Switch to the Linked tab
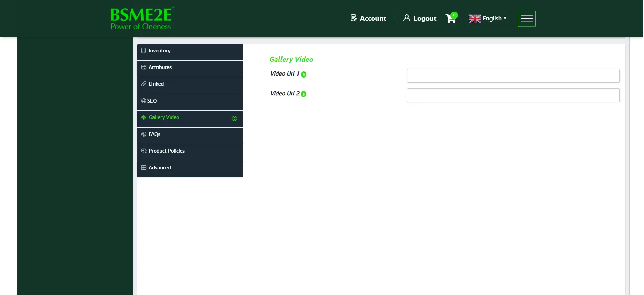The image size is (644, 295). [190, 85]
